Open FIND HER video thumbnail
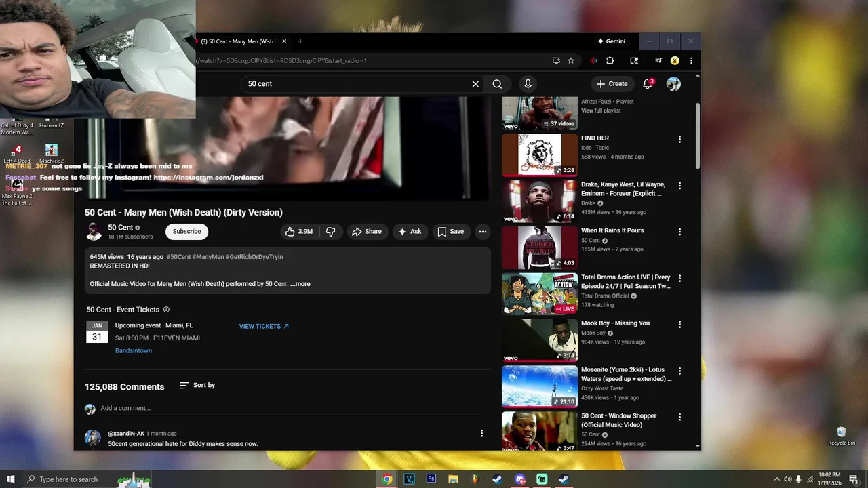Image resolution: width=868 pixels, height=488 pixels. (540, 155)
